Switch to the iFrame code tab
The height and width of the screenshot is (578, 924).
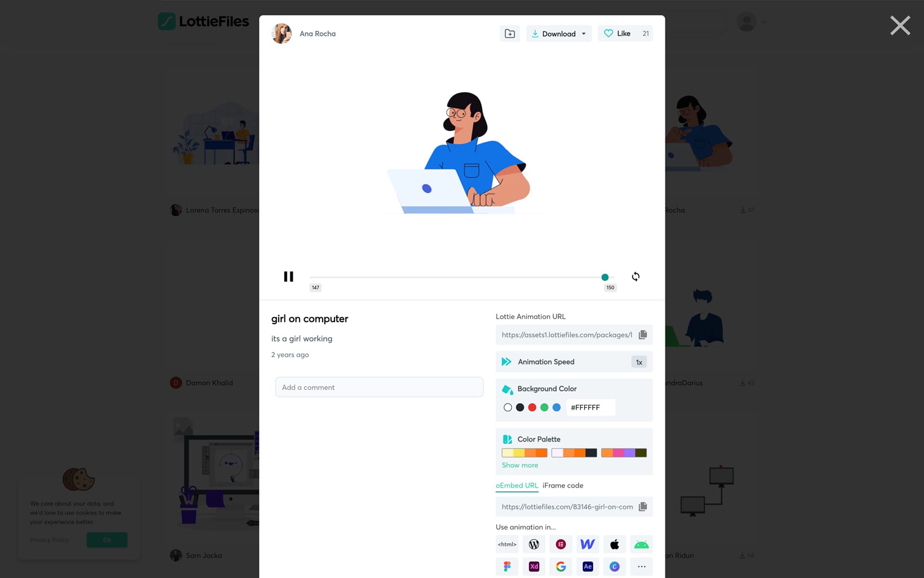point(562,485)
